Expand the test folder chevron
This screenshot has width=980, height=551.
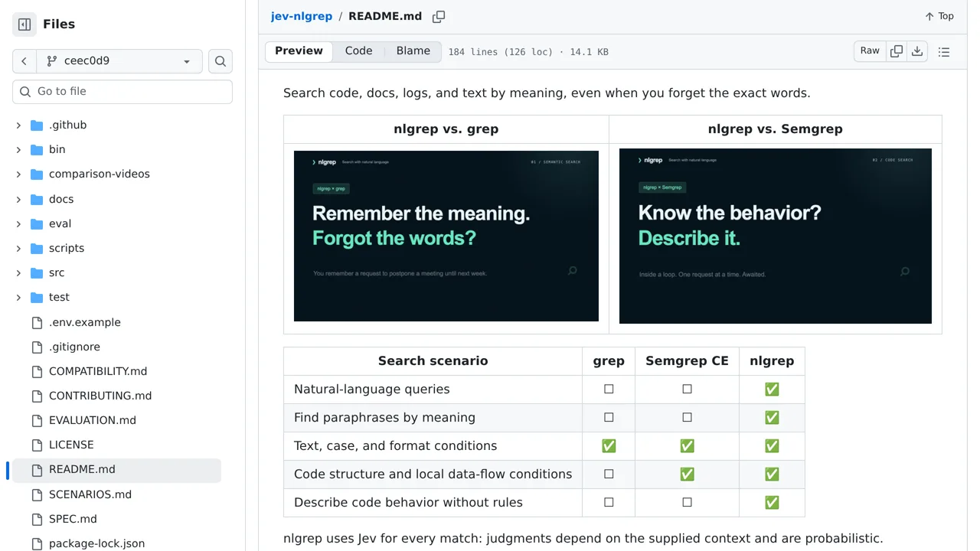pyautogui.click(x=18, y=298)
